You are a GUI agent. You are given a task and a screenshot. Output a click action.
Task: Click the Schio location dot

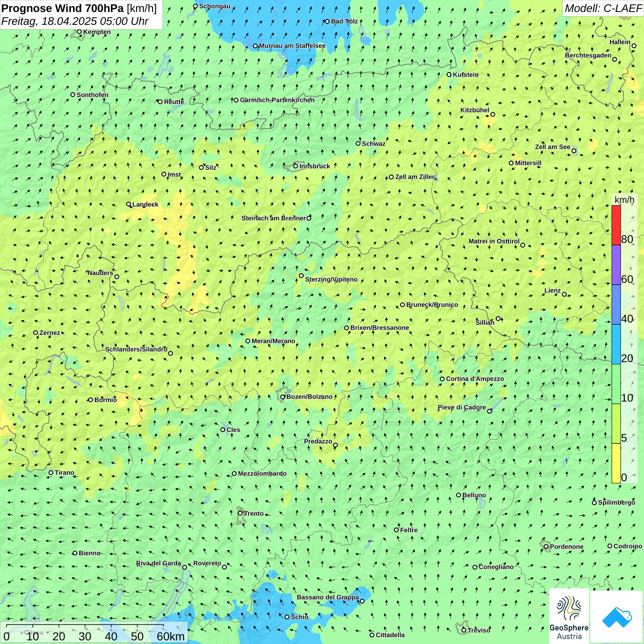tap(287, 617)
